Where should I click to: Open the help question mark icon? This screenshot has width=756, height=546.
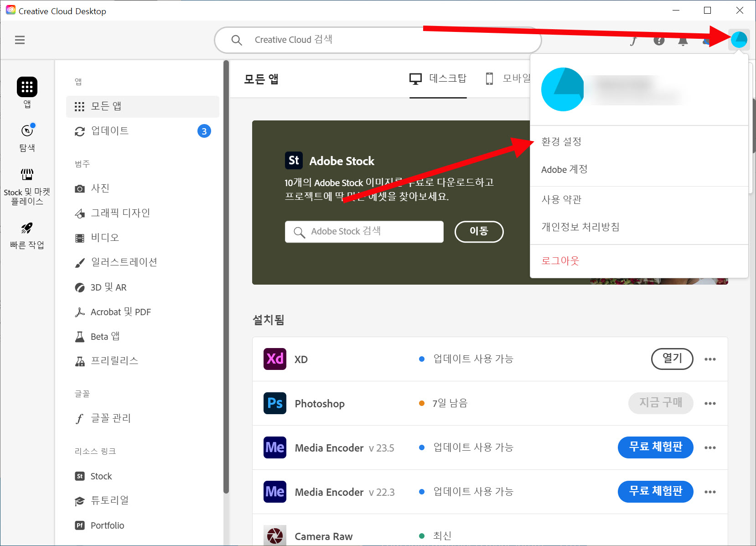(659, 41)
